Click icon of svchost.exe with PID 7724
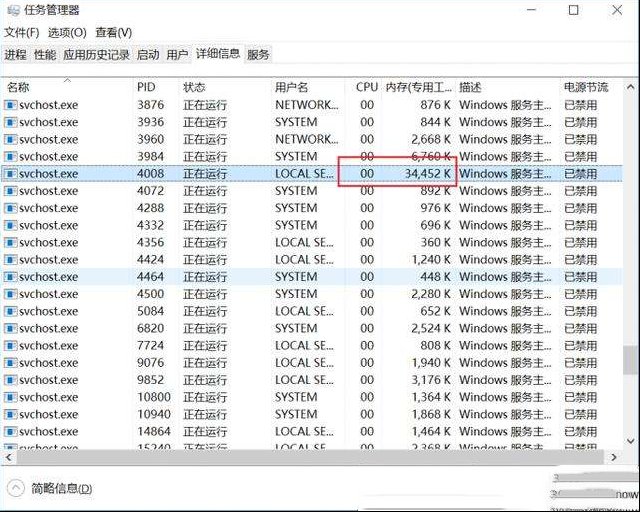The height and width of the screenshot is (512, 640). (x=11, y=345)
